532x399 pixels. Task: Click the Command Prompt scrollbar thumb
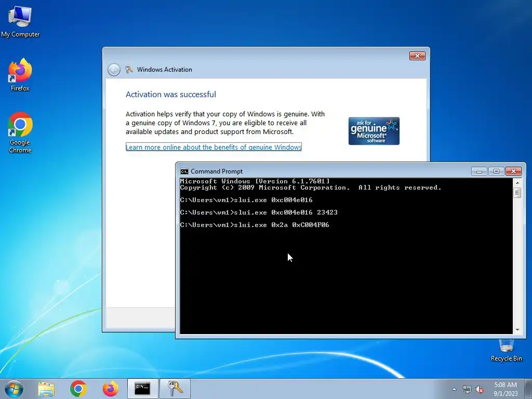517,193
